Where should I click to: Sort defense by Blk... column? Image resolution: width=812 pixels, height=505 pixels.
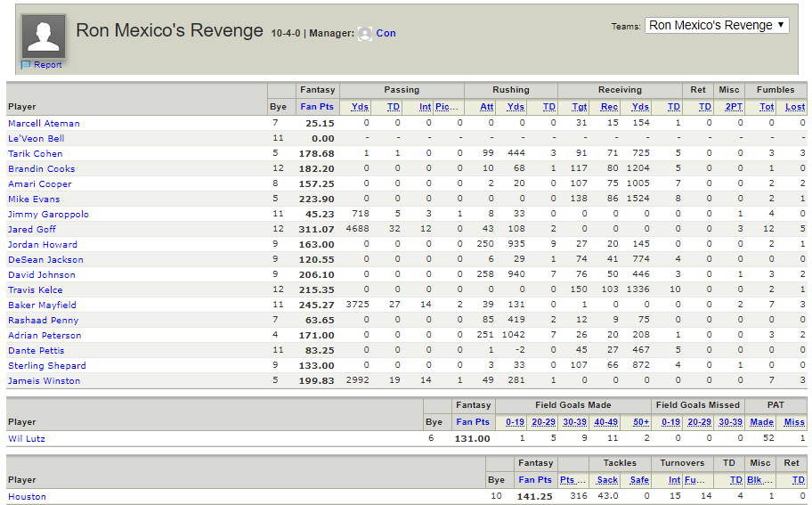(x=759, y=480)
